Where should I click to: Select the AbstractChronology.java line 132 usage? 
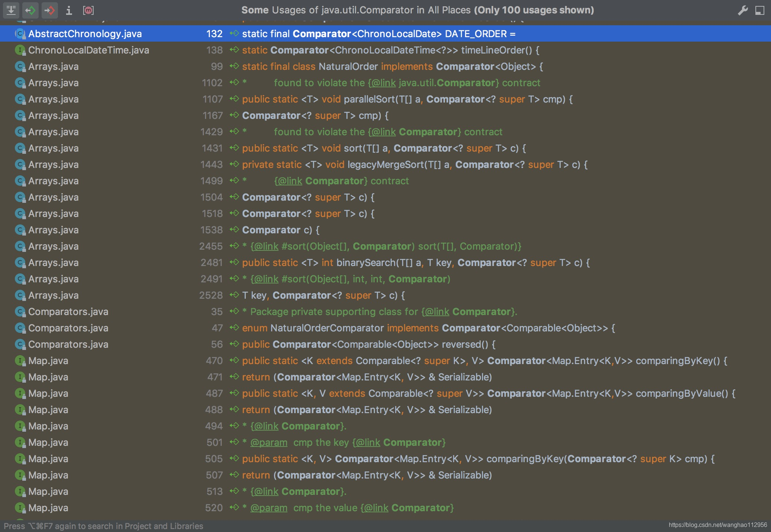click(x=379, y=34)
